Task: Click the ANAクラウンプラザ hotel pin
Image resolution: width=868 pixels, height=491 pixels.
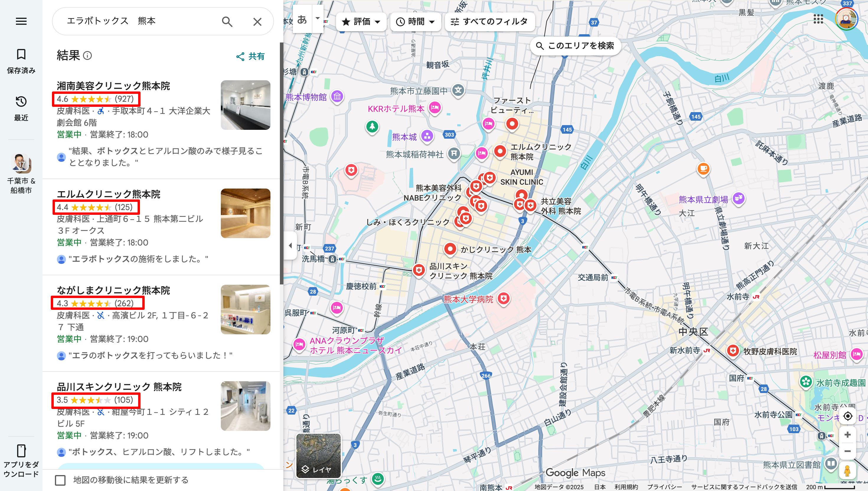Action: pyautogui.click(x=299, y=344)
